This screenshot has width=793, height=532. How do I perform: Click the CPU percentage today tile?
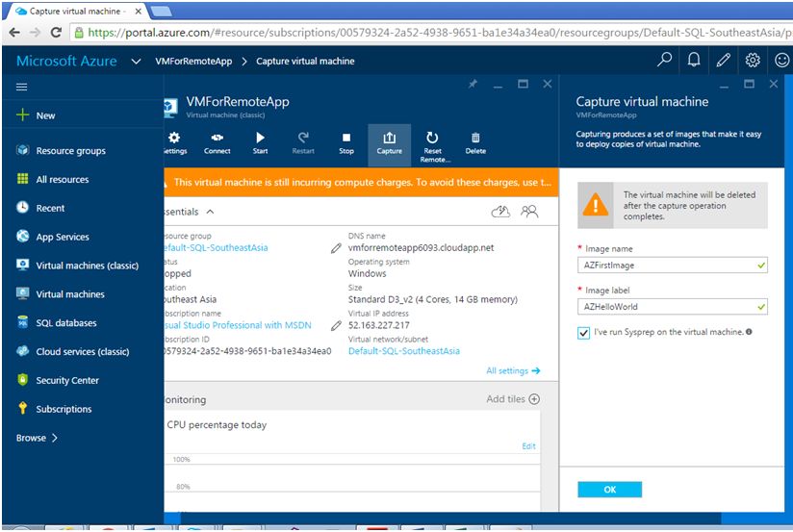352,460
